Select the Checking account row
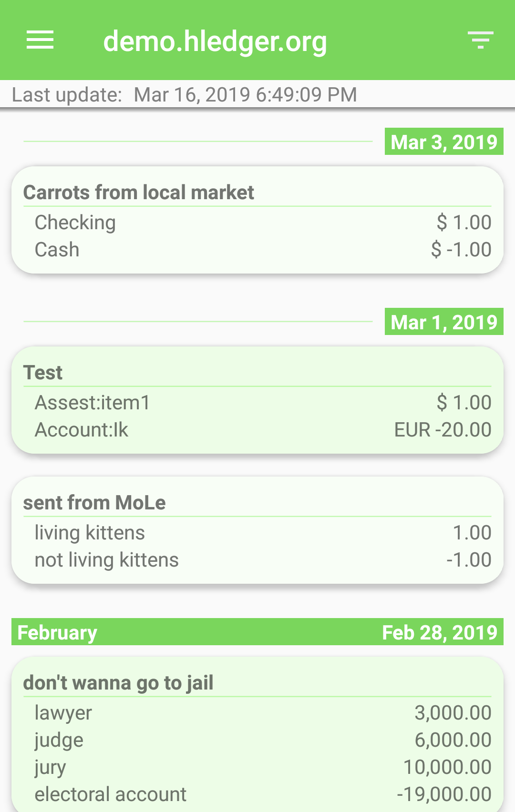 pos(257,223)
